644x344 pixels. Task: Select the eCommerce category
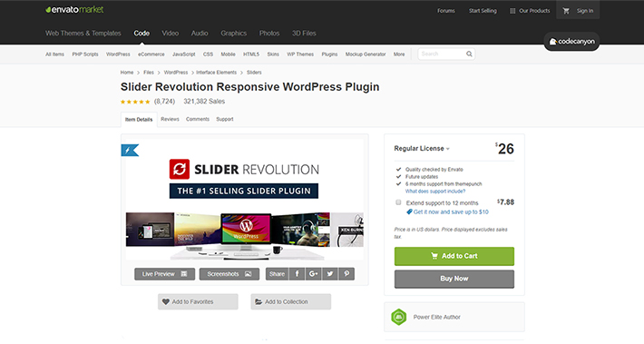[151, 54]
